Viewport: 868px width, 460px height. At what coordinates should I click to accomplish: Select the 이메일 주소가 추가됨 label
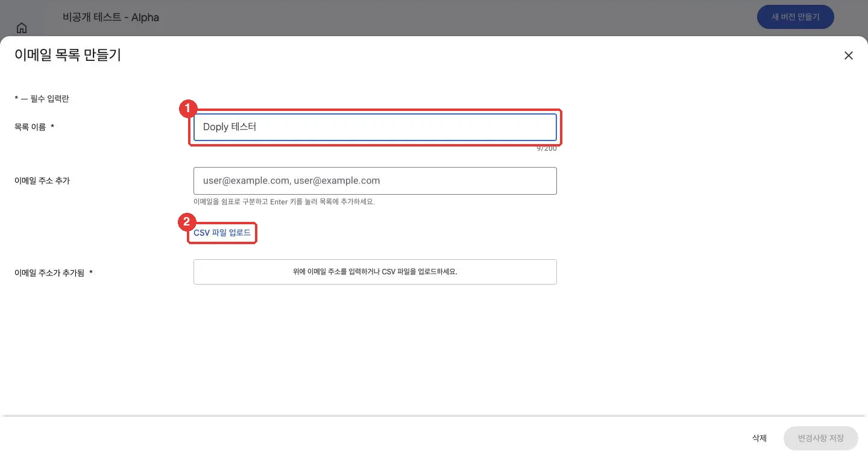click(x=54, y=273)
